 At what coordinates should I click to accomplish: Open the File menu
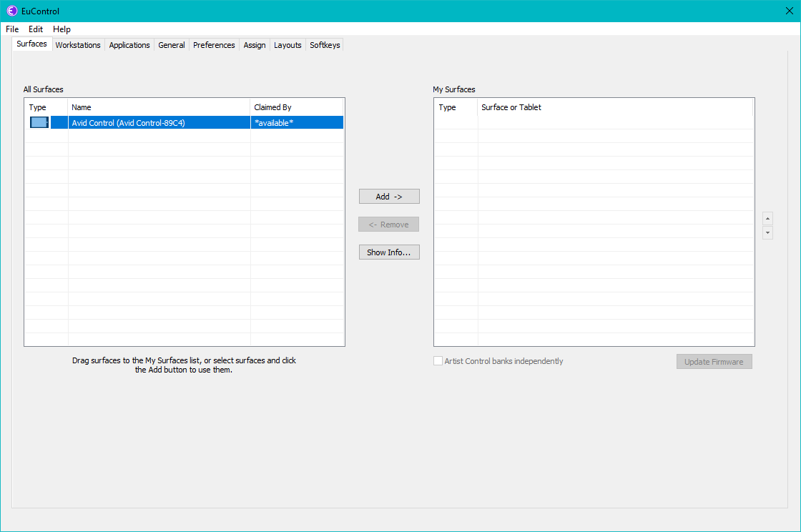[x=12, y=29]
